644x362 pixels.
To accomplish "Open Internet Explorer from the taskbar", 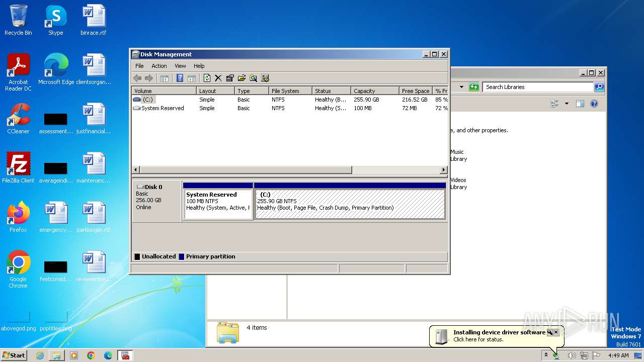I will coord(40,355).
